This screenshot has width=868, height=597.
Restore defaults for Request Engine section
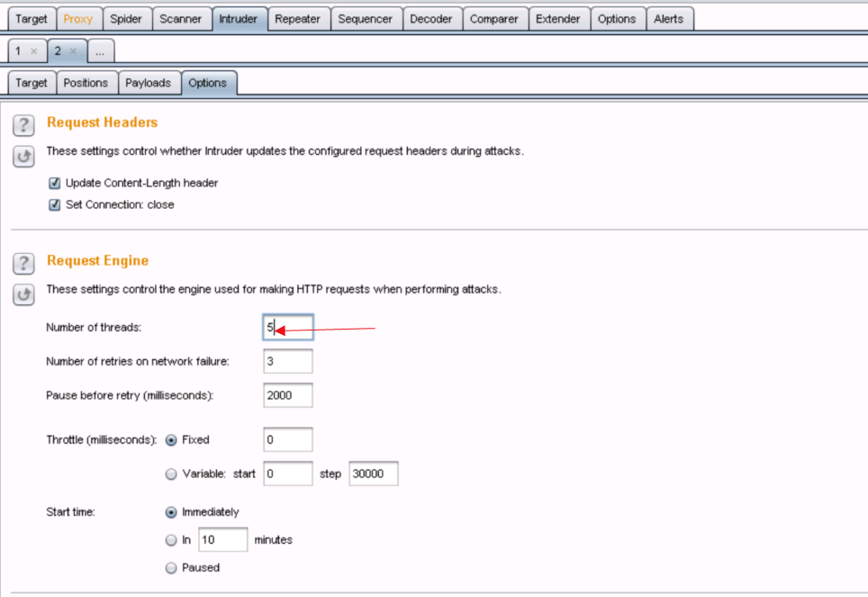[23, 294]
